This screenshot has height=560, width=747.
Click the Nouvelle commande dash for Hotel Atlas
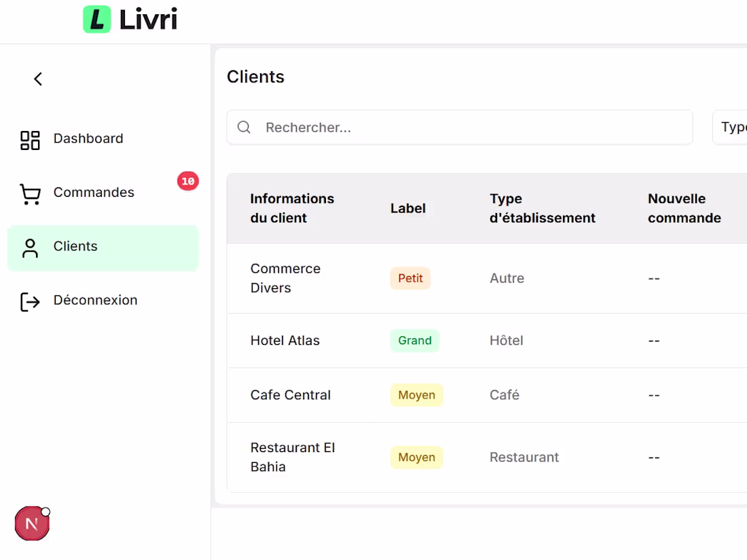(x=653, y=341)
